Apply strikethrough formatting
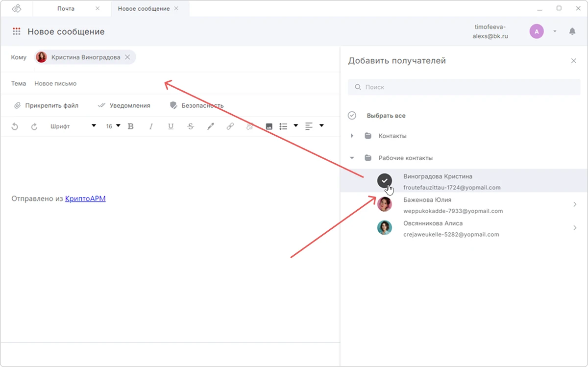This screenshot has width=588, height=367. 191,126
